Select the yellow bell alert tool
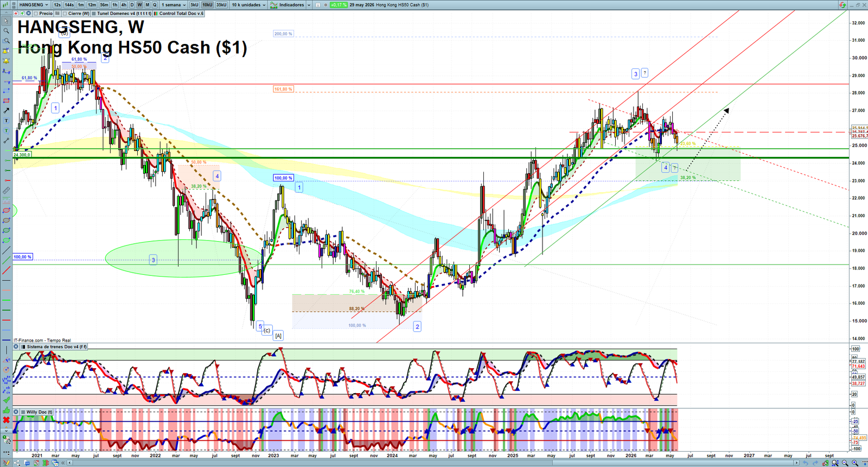Image resolution: width=868 pixels, height=467 pixels. (7, 61)
